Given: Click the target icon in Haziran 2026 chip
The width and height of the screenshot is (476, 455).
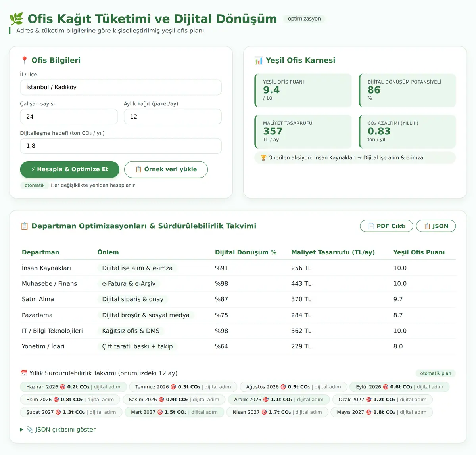Looking at the screenshot, I should [63, 387].
